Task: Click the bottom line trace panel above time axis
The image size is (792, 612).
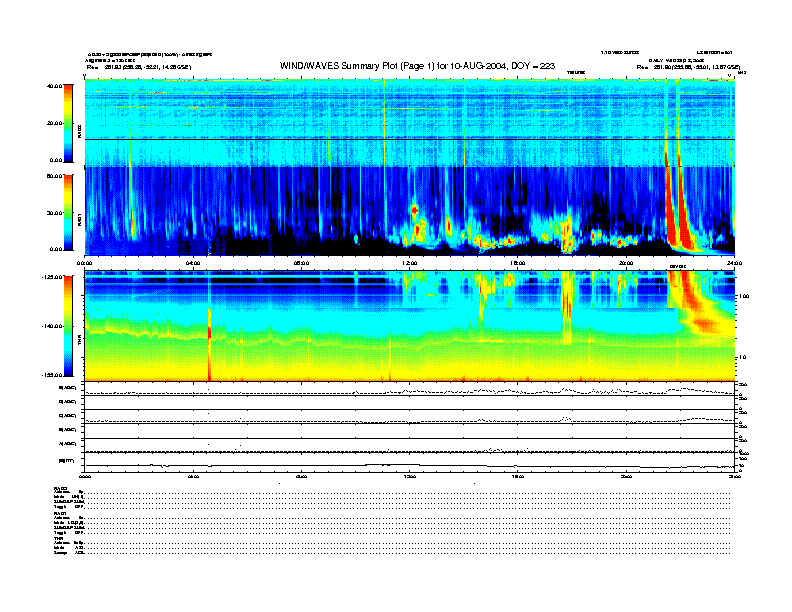Action: coord(409,463)
